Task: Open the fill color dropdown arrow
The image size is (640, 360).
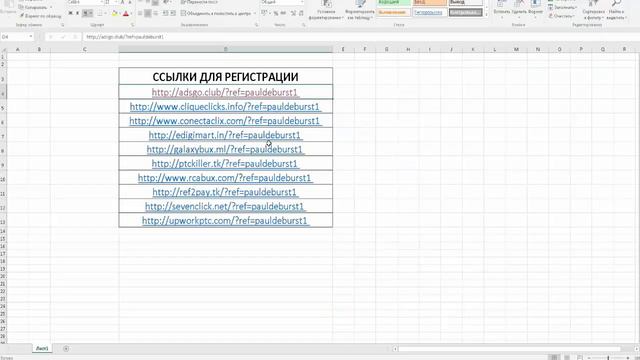Action: point(120,13)
